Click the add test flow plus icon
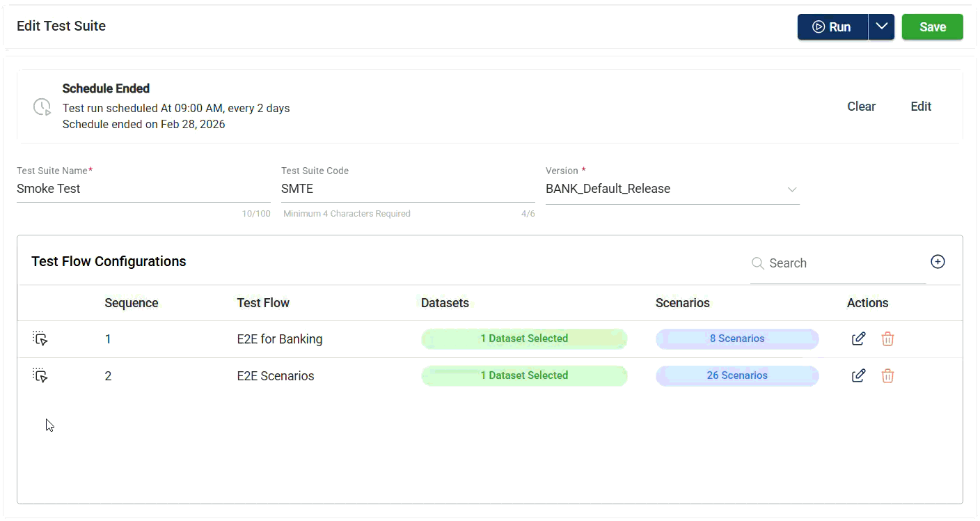 (x=938, y=262)
